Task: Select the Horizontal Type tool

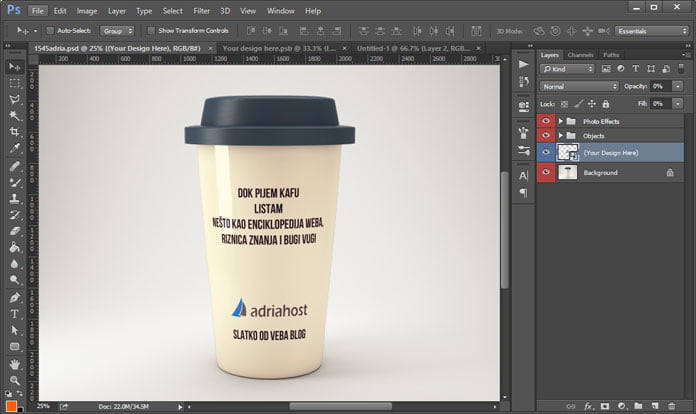Action: click(x=15, y=314)
